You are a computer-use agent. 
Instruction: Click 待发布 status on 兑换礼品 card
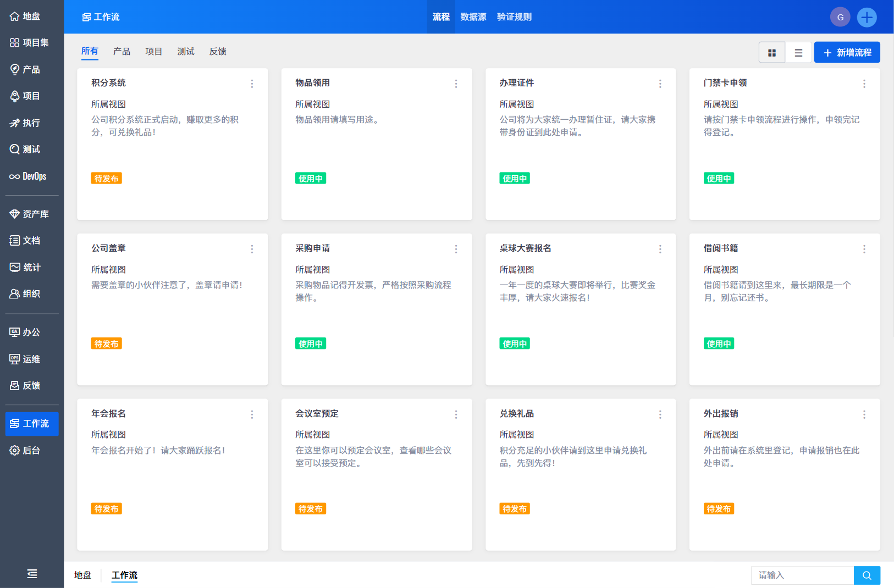pos(515,509)
